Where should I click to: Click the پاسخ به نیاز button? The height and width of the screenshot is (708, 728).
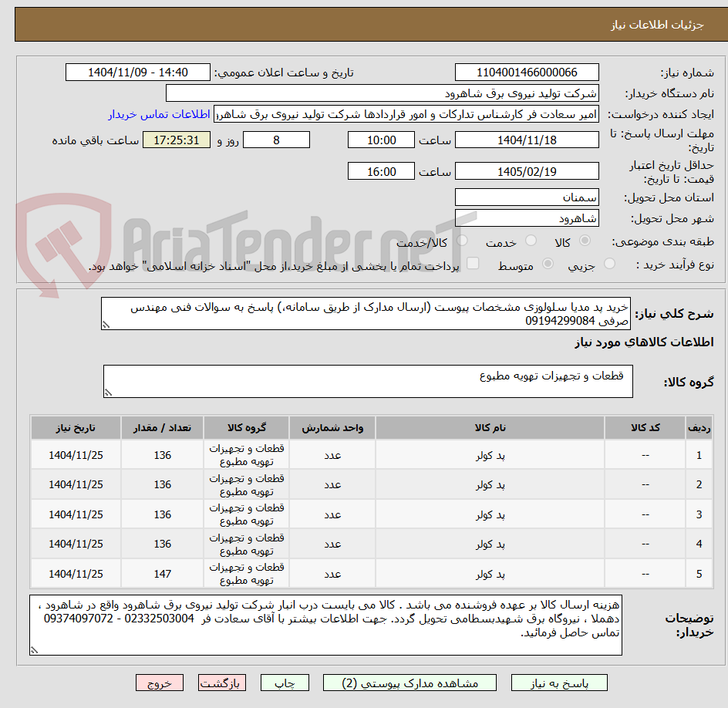[559, 683]
